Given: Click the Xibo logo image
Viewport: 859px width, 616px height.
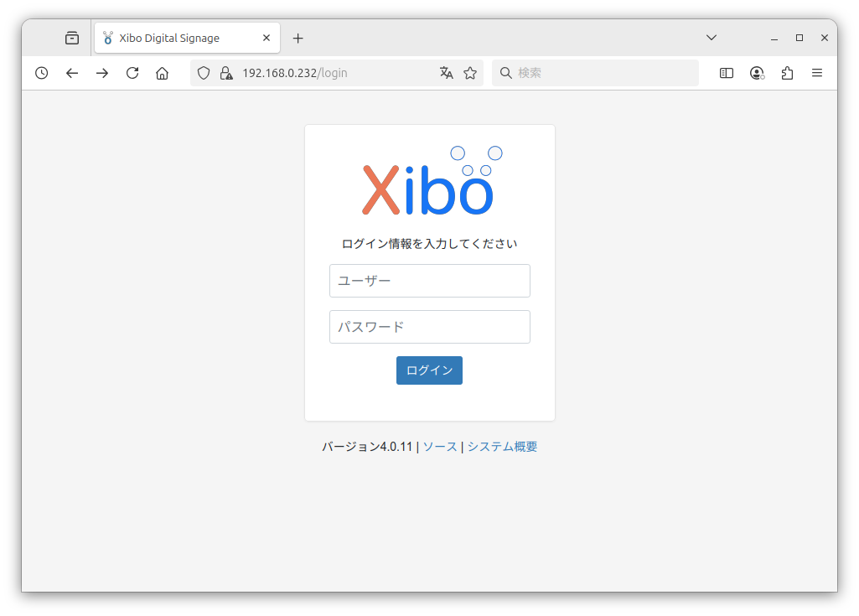Looking at the screenshot, I should click(432, 180).
